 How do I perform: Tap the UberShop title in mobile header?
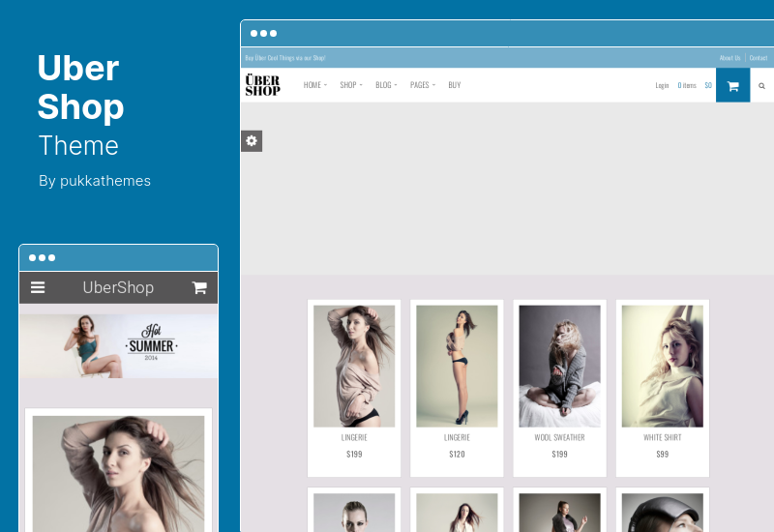click(118, 287)
